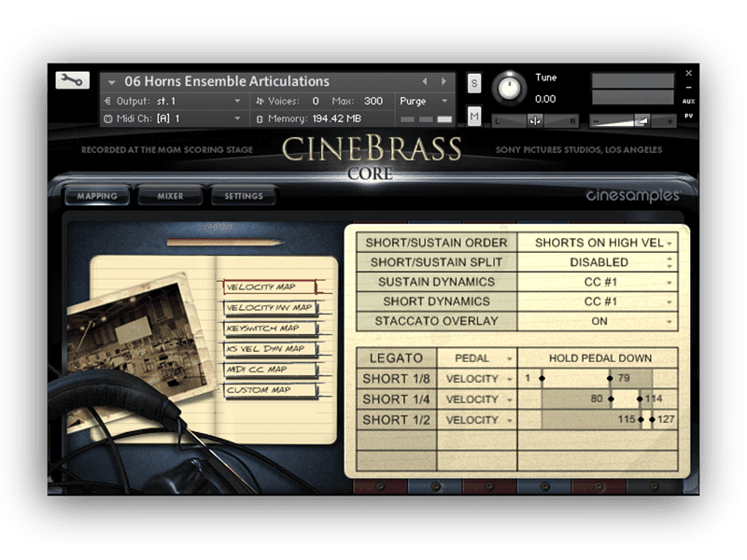Open the Short/Sustain Order dropdown
Image resolution: width=747 pixels, height=560 pixels.
[598, 243]
